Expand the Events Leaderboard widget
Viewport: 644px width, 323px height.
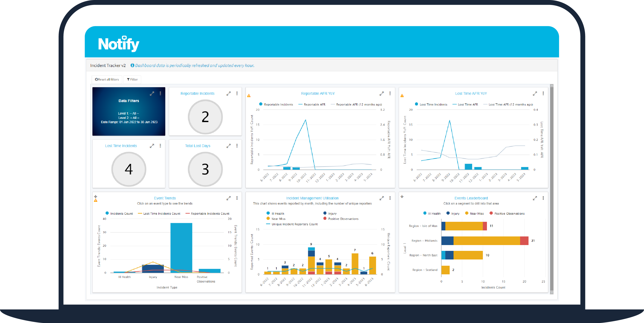[x=535, y=198]
